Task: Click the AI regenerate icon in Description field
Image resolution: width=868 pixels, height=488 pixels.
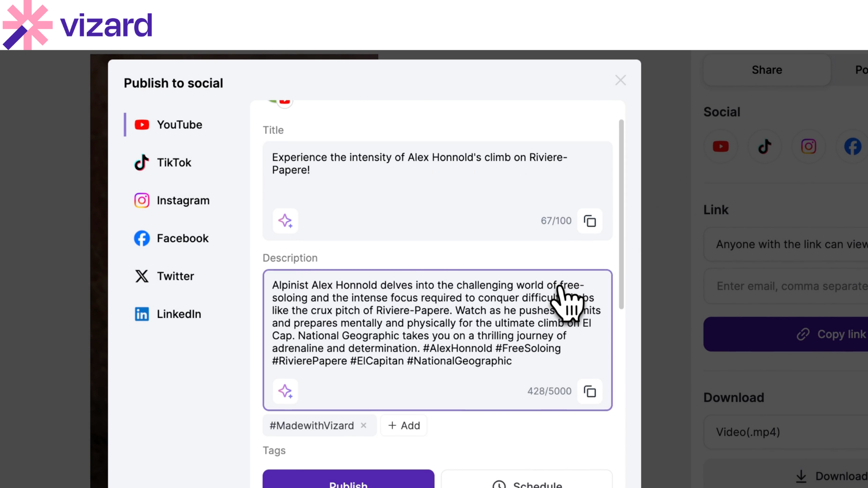Action: coord(286,391)
